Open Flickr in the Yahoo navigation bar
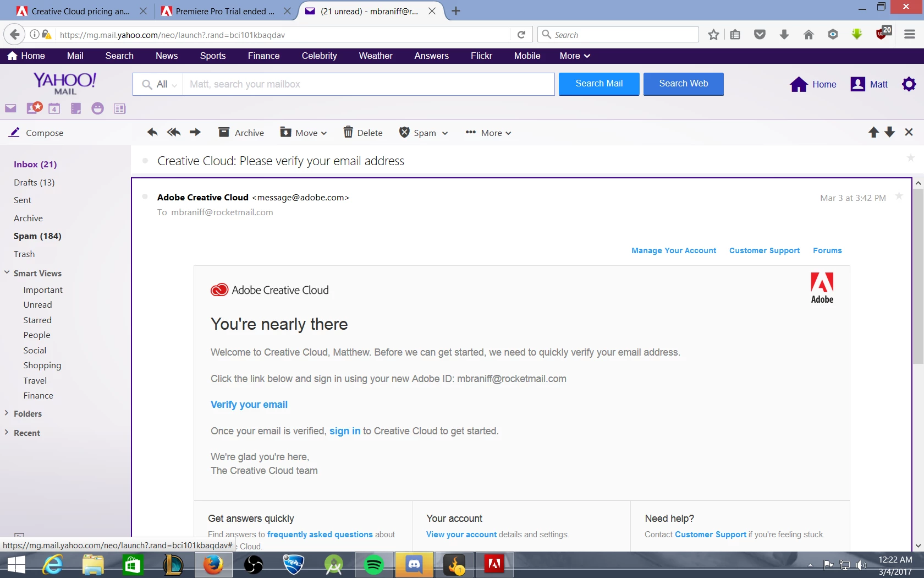The height and width of the screenshot is (578, 924). pos(481,56)
